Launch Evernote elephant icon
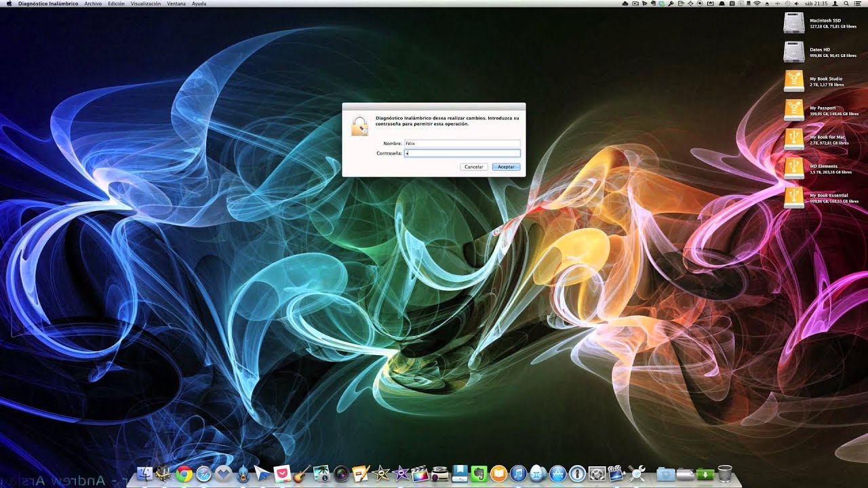This screenshot has width=868, height=488. [479, 474]
